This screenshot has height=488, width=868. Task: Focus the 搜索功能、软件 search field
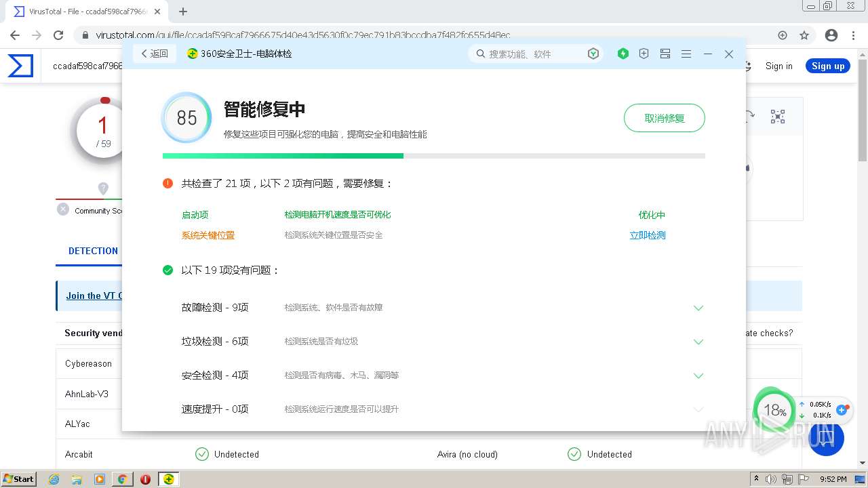(x=535, y=54)
